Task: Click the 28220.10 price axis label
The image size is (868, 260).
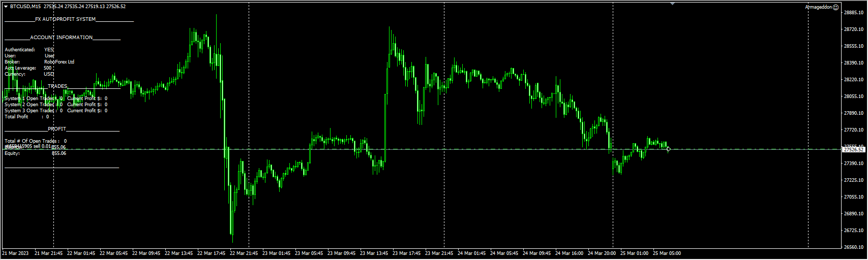Action: pos(854,80)
